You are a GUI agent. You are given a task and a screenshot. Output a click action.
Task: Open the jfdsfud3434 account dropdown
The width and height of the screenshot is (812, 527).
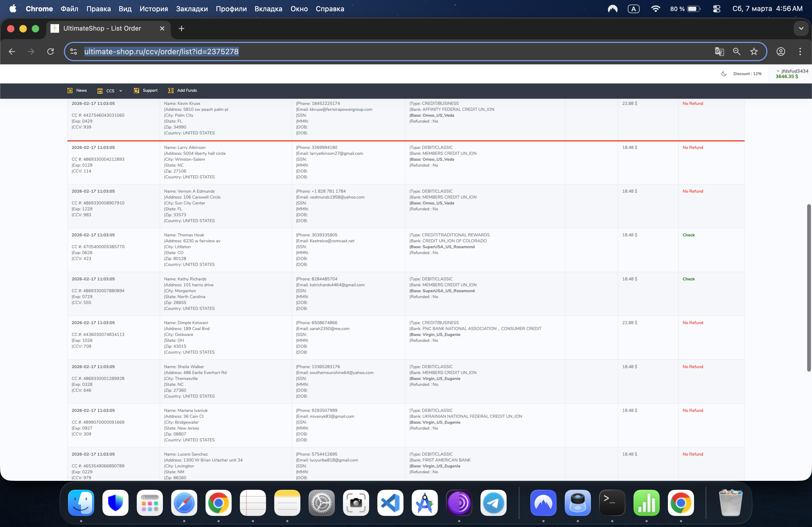792,71
